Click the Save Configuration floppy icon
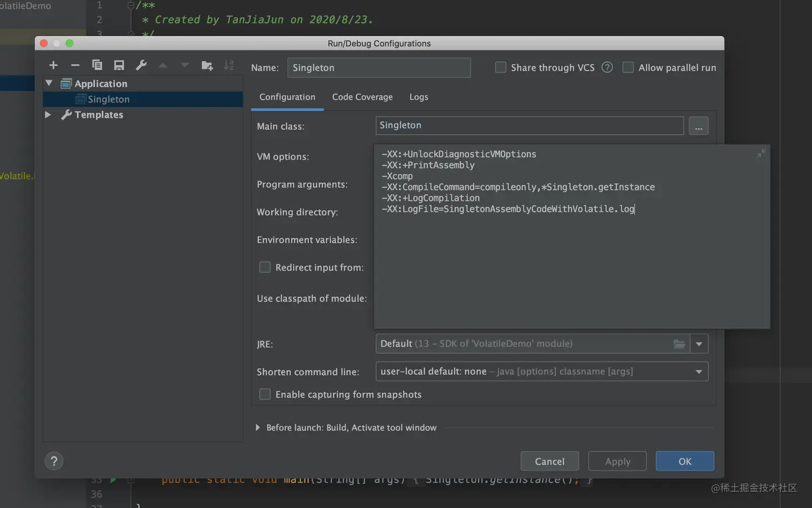 119,65
